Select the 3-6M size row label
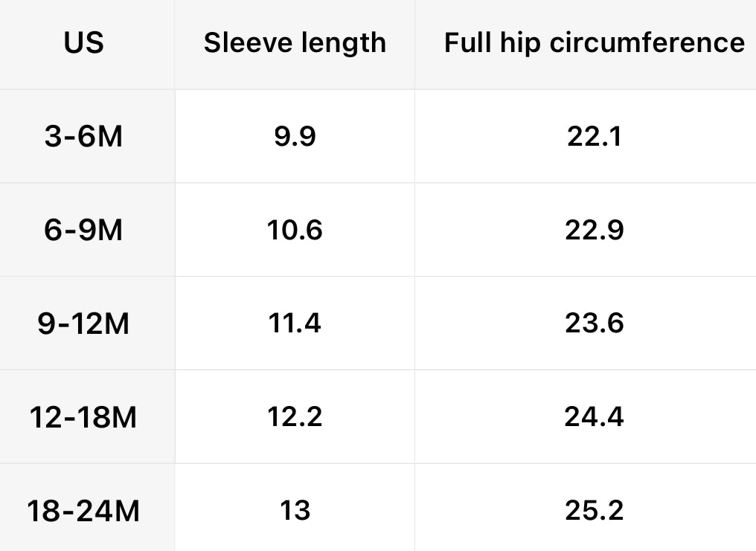 pyautogui.click(x=83, y=138)
